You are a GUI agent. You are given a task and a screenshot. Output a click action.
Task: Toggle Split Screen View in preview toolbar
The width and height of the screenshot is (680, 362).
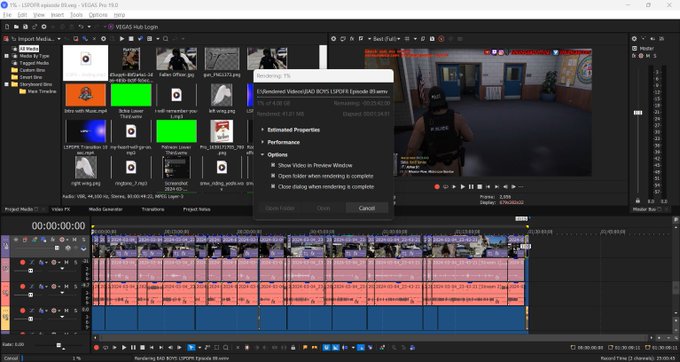(x=361, y=39)
